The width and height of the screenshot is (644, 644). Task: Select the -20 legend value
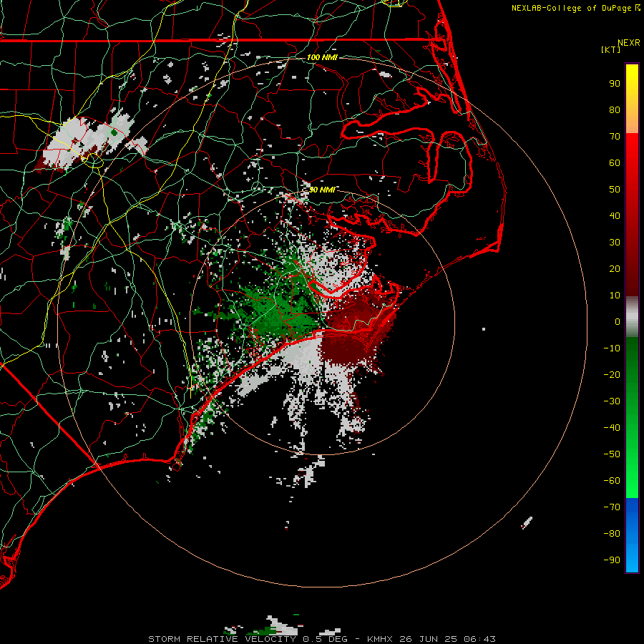[612, 375]
